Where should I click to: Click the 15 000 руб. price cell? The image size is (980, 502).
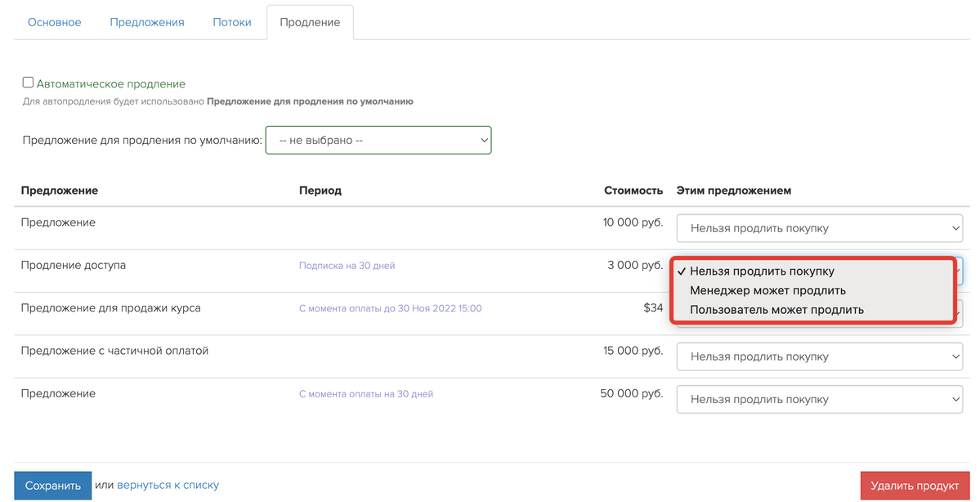(633, 351)
